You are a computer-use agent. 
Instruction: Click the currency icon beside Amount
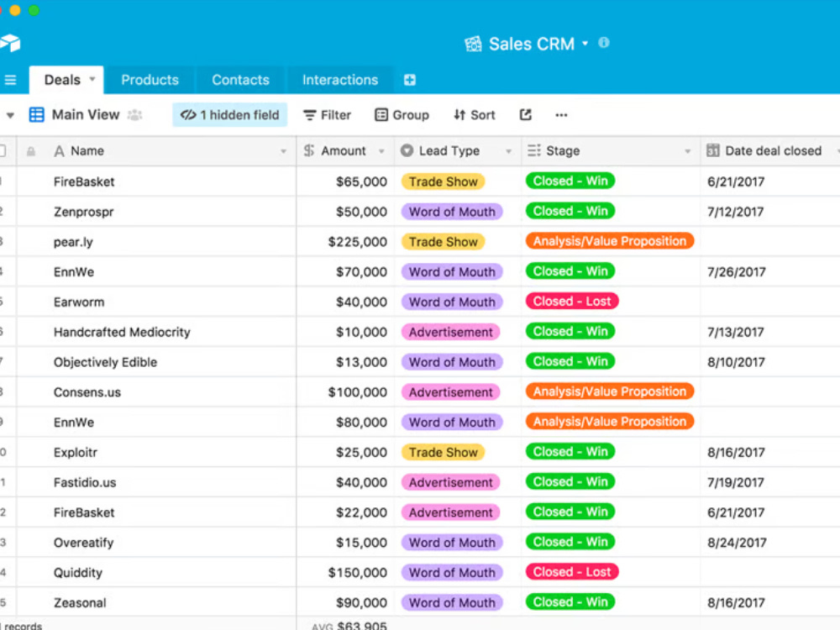[x=309, y=150]
